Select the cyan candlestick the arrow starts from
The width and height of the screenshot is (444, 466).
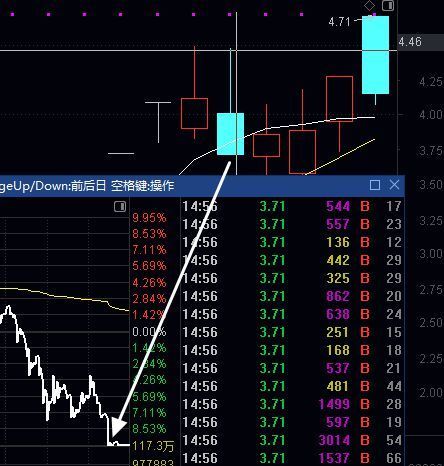[230, 134]
